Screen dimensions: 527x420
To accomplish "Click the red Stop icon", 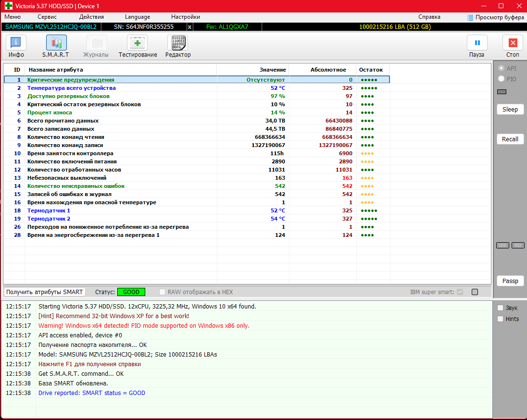I will [x=513, y=43].
